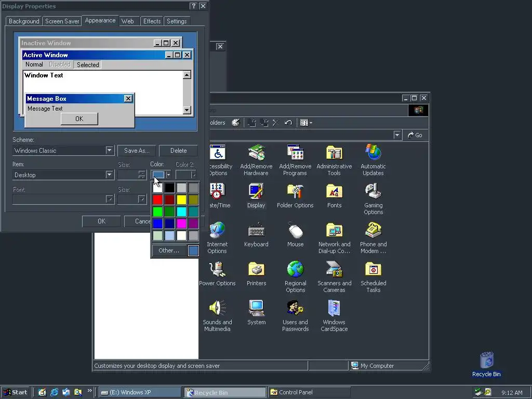This screenshot has width=532, height=399.
Task: Expand the address bar dropdown arrow
Action: click(x=397, y=135)
